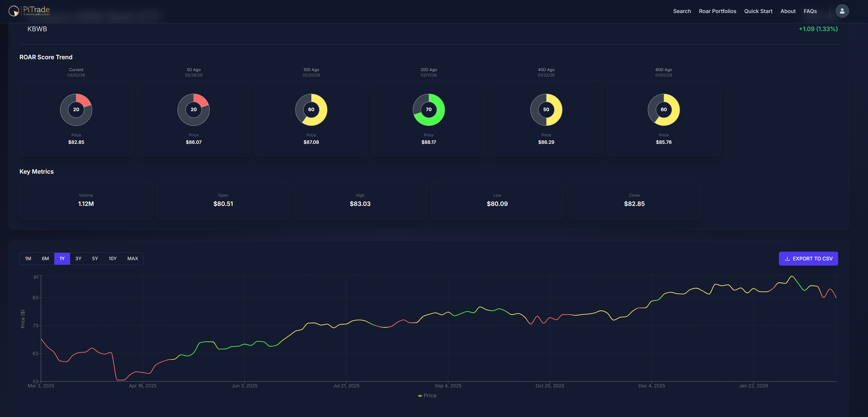
Task: Click the PiTrade logo icon
Action: [x=14, y=11]
